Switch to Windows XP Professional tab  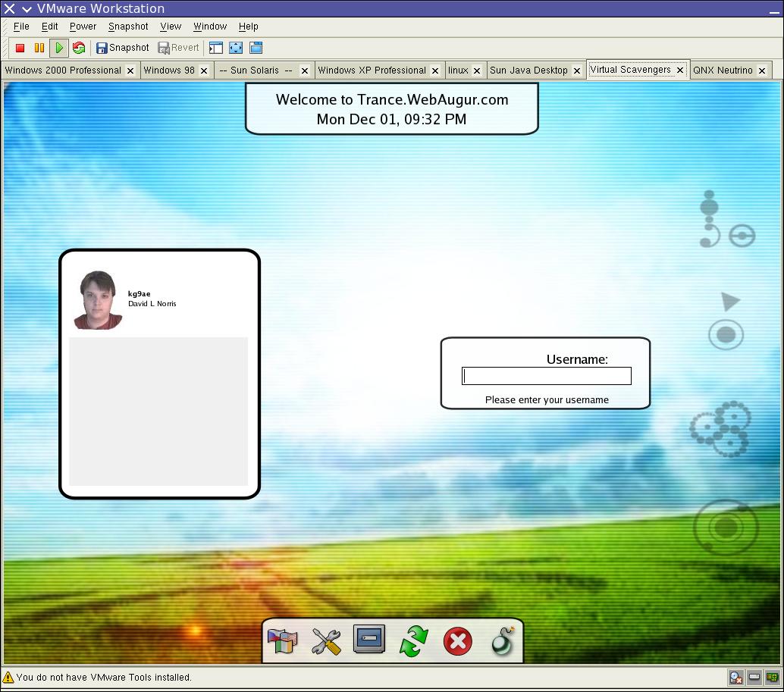coord(372,70)
